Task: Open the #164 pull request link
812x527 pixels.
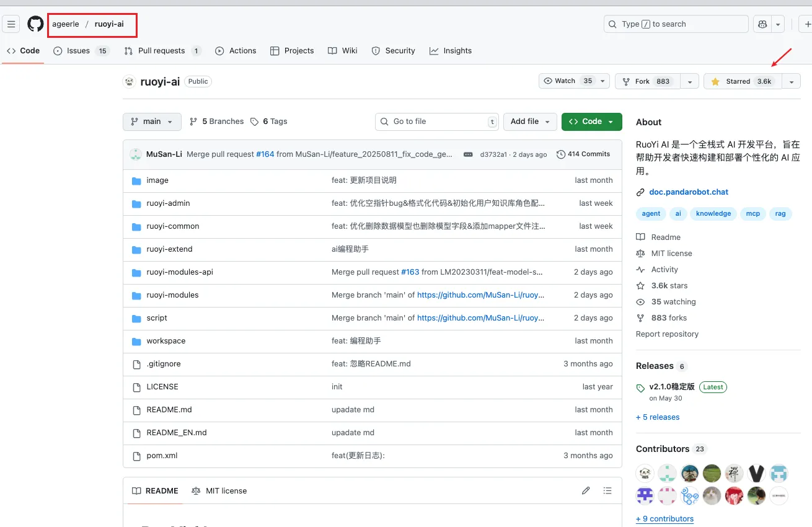Action: (265, 154)
